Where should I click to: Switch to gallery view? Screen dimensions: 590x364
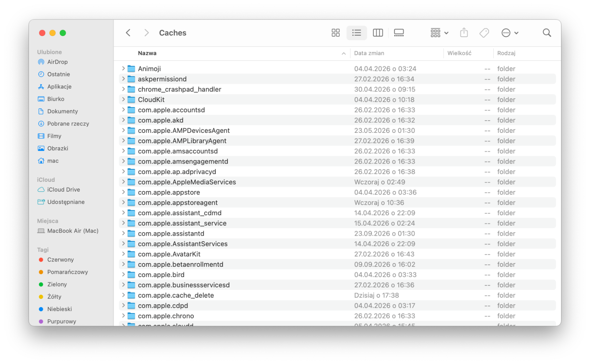(399, 33)
